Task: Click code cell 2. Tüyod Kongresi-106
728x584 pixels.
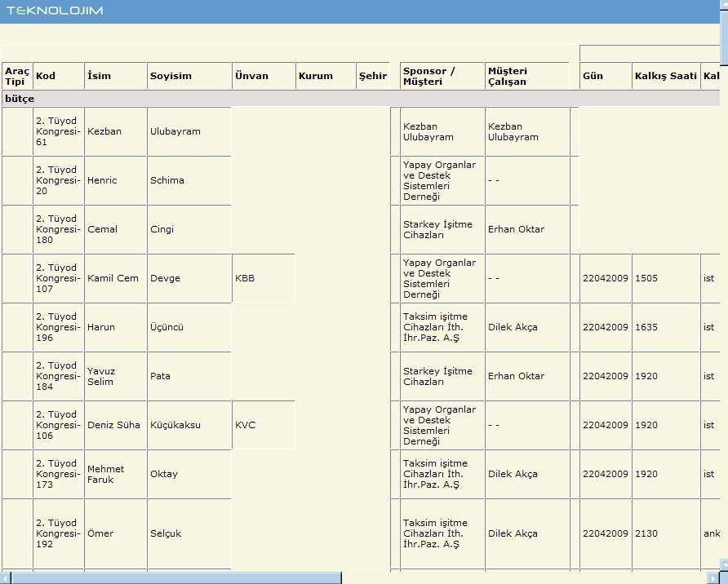Action: point(59,425)
